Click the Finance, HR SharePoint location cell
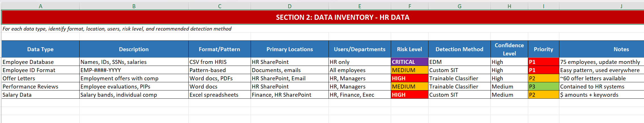The height and width of the screenshot is (123, 644). pos(289,95)
